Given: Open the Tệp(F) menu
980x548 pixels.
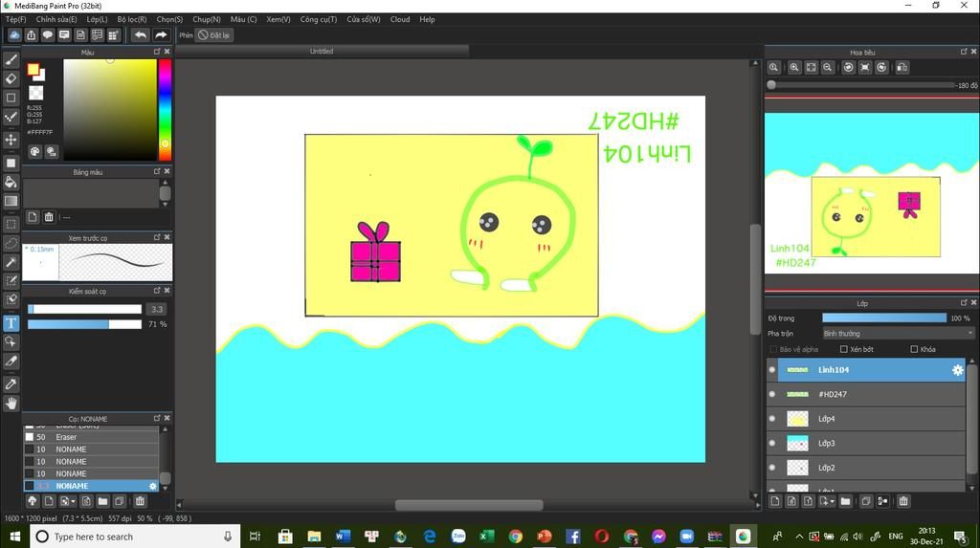Looking at the screenshot, I should [15, 19].
